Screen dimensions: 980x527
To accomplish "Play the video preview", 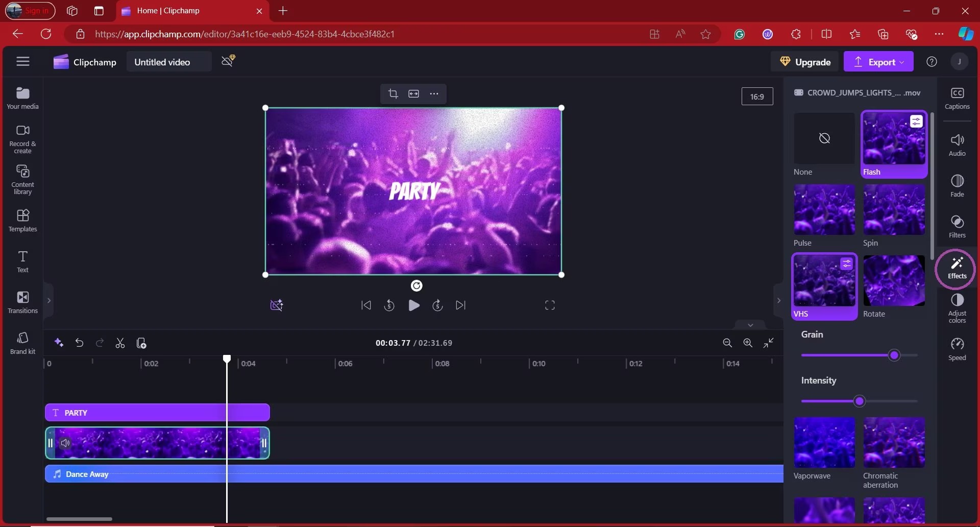I will coord(414,305).
